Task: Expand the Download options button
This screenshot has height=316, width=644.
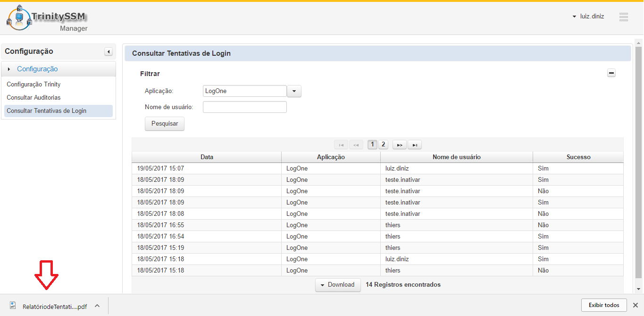Action: click(x=338, y=285)
